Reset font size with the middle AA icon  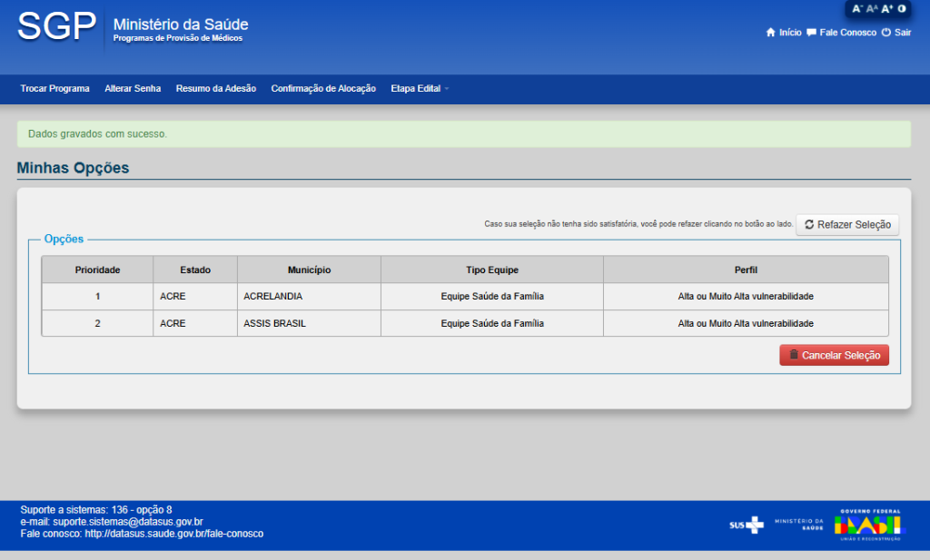coord(872,8)
